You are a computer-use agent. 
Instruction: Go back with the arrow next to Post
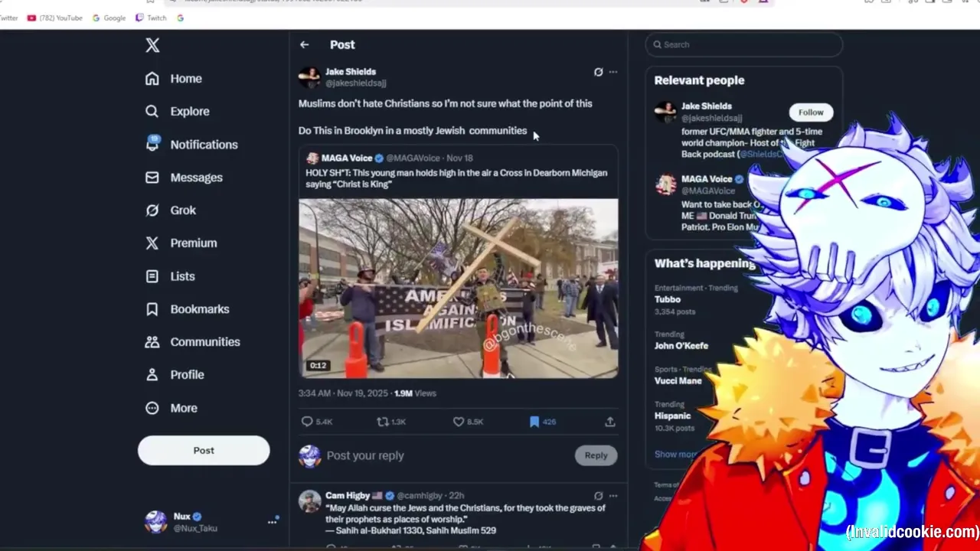tap(305, 45)
